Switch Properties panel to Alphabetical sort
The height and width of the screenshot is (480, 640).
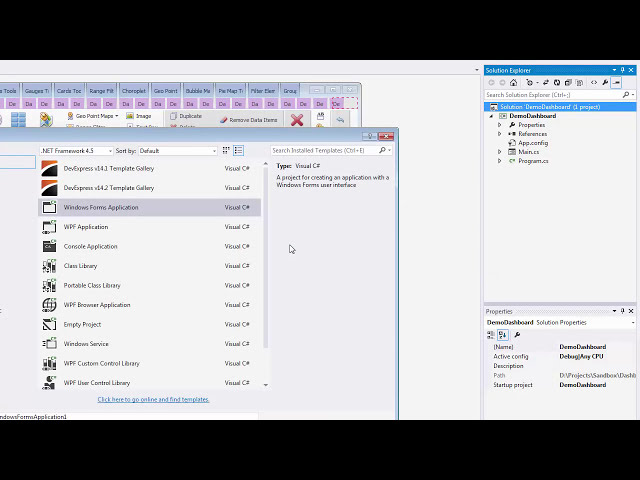503,335
